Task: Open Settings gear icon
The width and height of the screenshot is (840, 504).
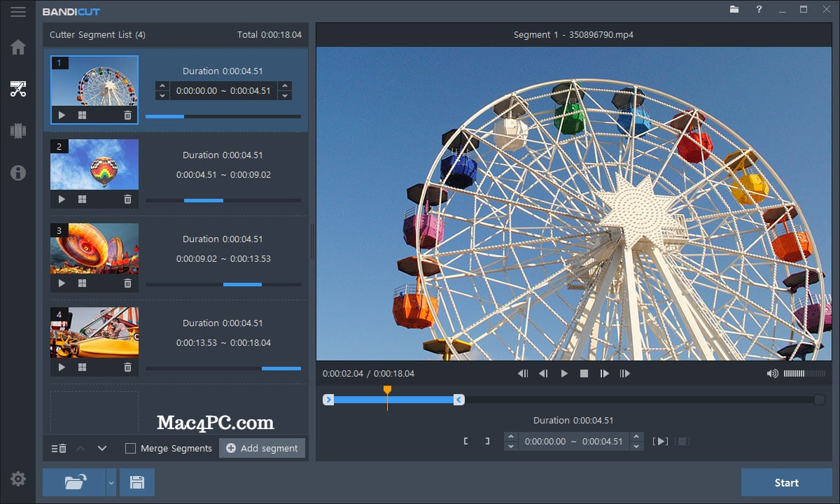Action: coord(18,479)
